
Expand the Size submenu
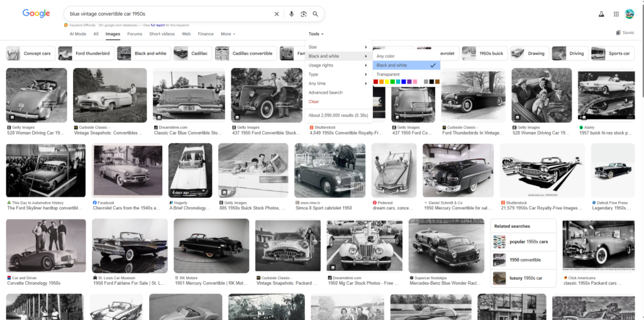click(338, 47)
